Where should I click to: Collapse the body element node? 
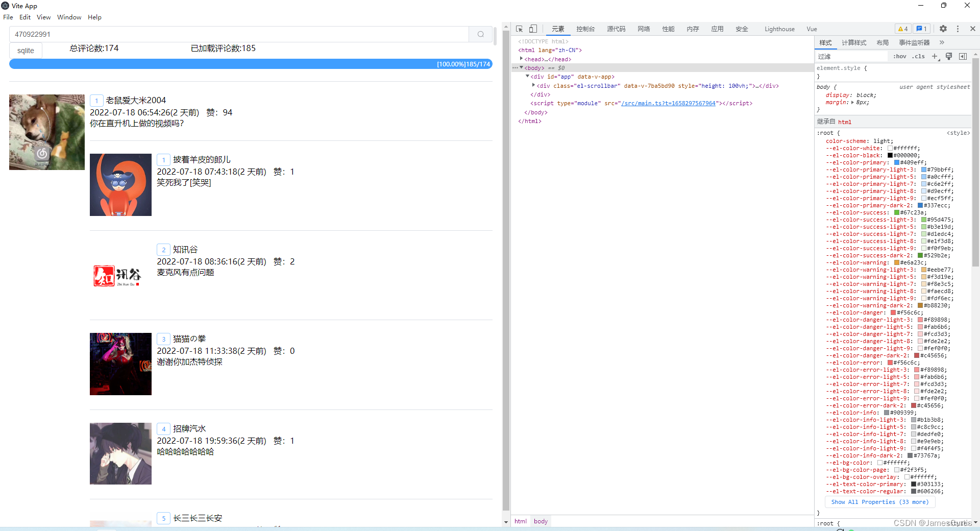(x=521, y=67)
